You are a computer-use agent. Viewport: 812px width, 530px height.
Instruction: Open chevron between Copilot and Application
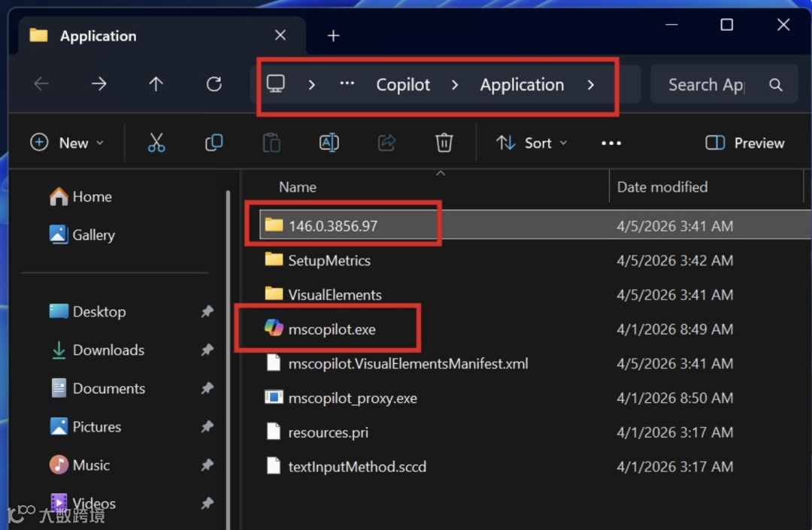(x=455, y=84)
